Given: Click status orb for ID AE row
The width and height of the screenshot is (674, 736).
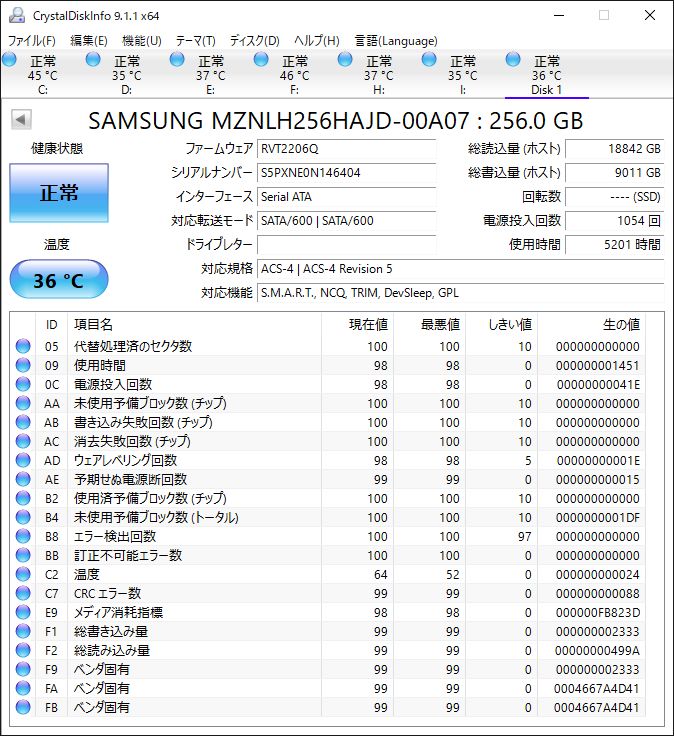Looking at the screenshot, I should 23,479.
